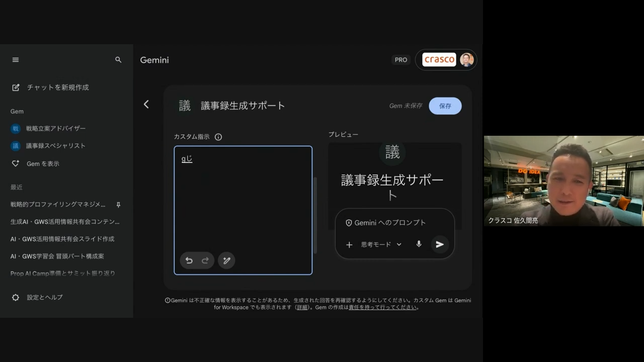Screen dimensions: 644x362
Task: Undo the last instruction edit
Action: [189, 260]
